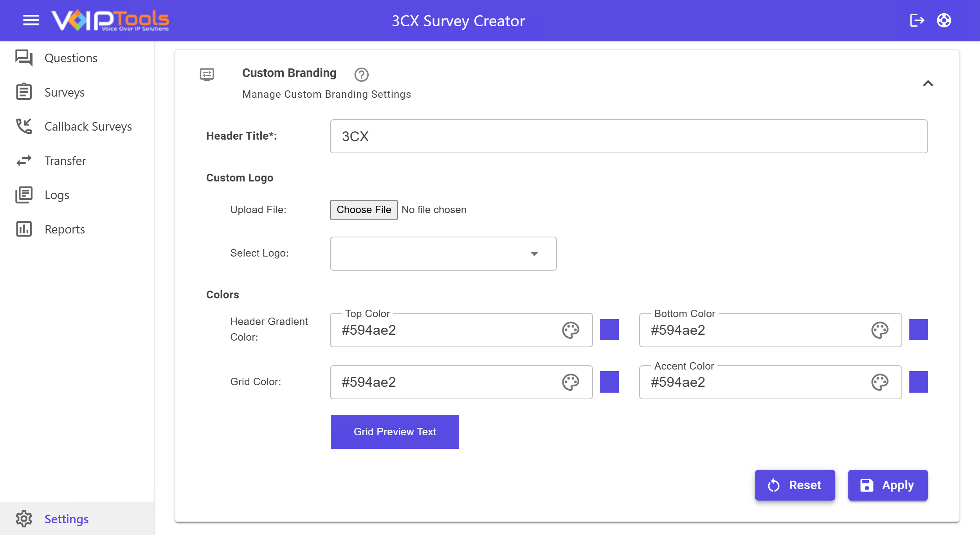Click the 'Manage Custom Branding Settings' subtitle
The height and width of the screenshot is (535, 980).
pos(326,94)
